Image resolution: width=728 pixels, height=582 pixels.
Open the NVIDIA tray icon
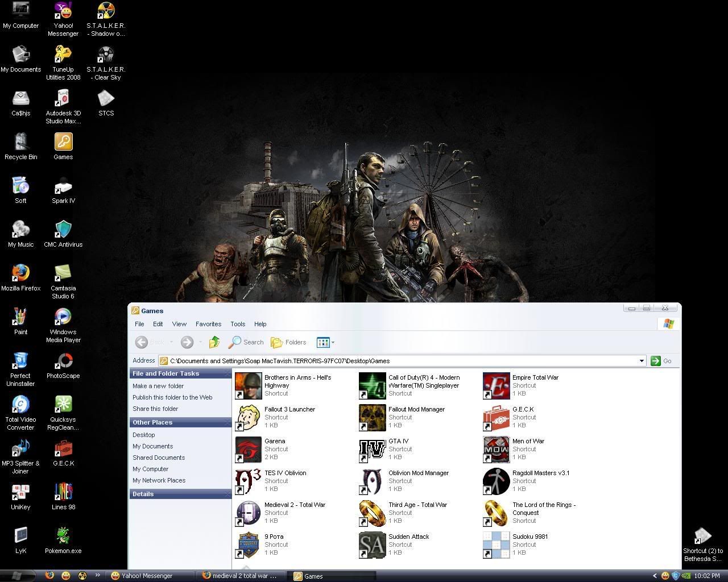pos(686,576)
